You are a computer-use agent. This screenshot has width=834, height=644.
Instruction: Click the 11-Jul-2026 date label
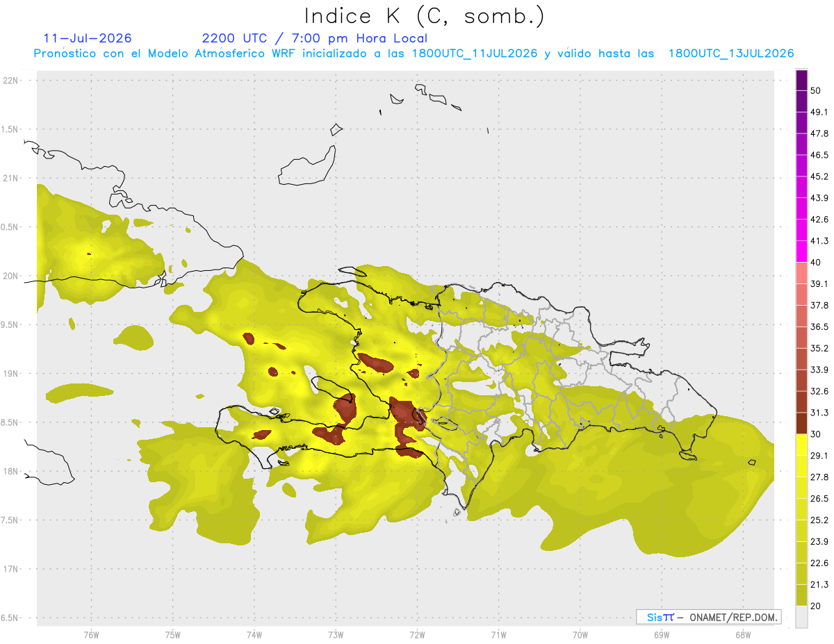click(88, 38)
